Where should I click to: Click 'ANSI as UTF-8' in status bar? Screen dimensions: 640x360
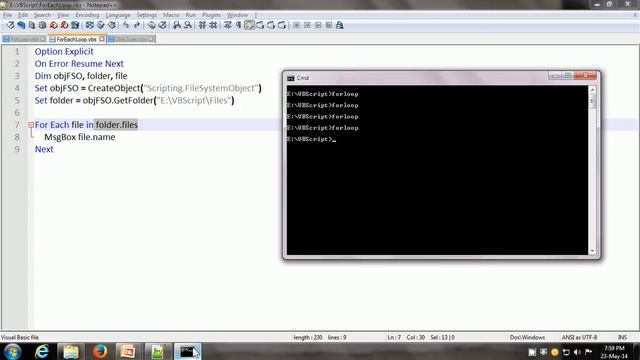579,338
